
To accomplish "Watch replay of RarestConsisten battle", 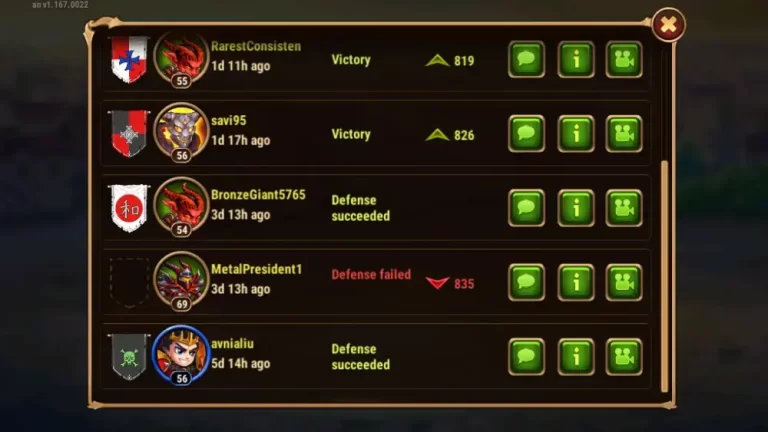I will point(624,60).
